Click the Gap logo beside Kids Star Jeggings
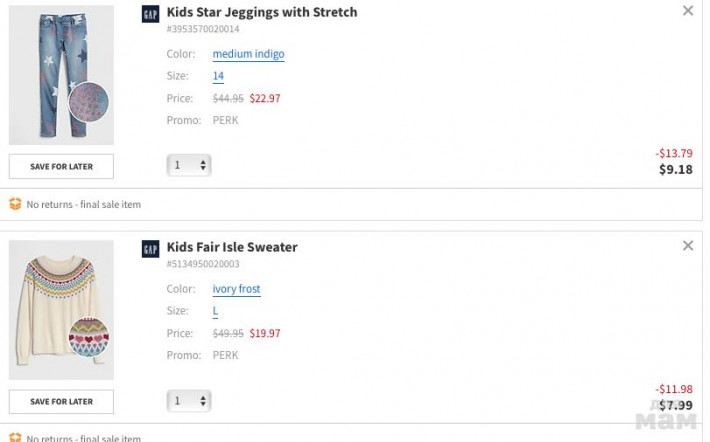 click(150, 13)
